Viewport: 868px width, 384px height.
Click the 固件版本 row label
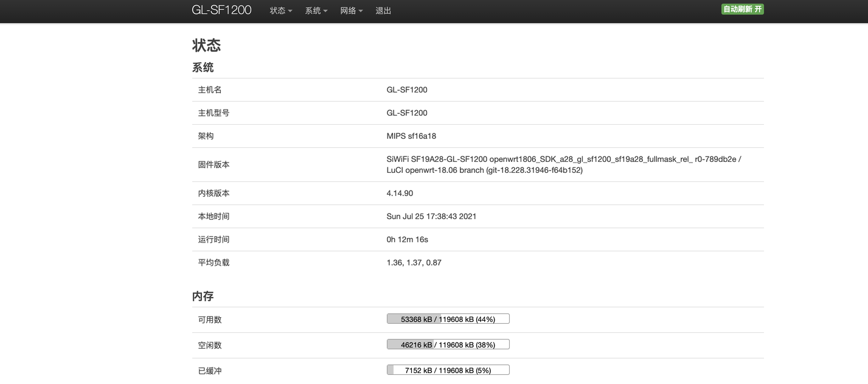point(214,164)
